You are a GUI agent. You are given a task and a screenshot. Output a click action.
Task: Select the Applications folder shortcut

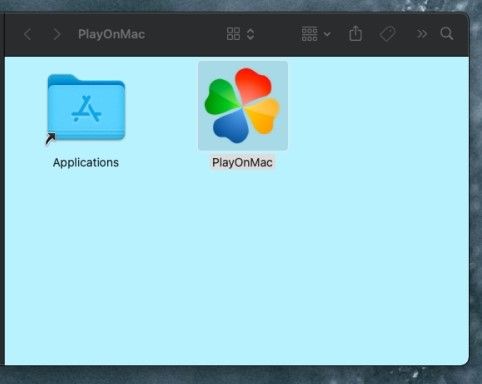(x=86, y=108)
